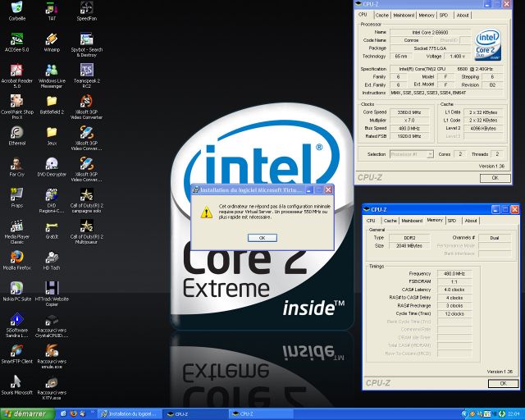Open Mainboard tab in CPU-Z processor window
The image size is (525, 420).
pos(404,15)
